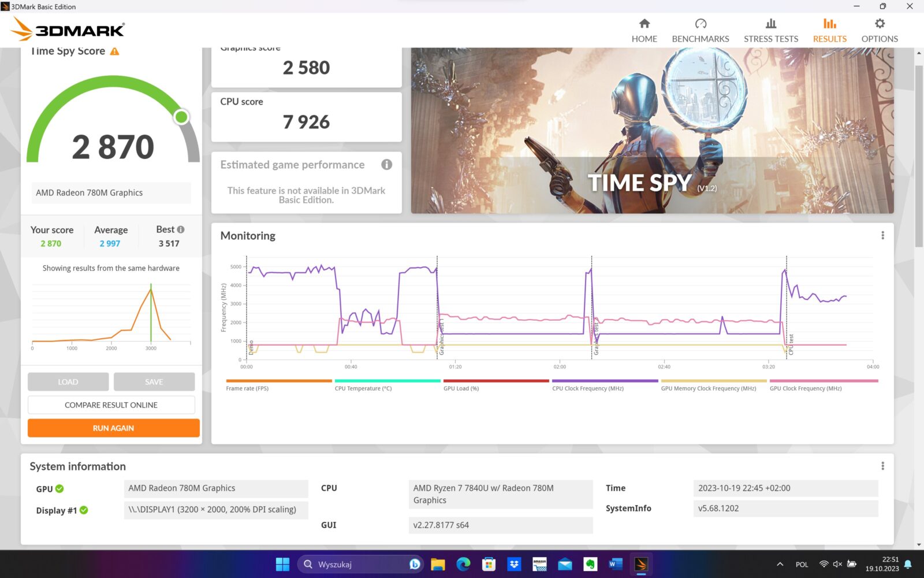This screenshot has width=924, height=578.
Task: Click the Options gear icon
Action: 879,24
